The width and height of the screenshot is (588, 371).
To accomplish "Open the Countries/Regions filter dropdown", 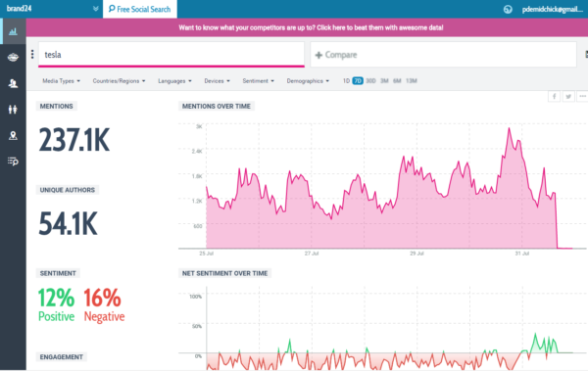I will point(119,81).
